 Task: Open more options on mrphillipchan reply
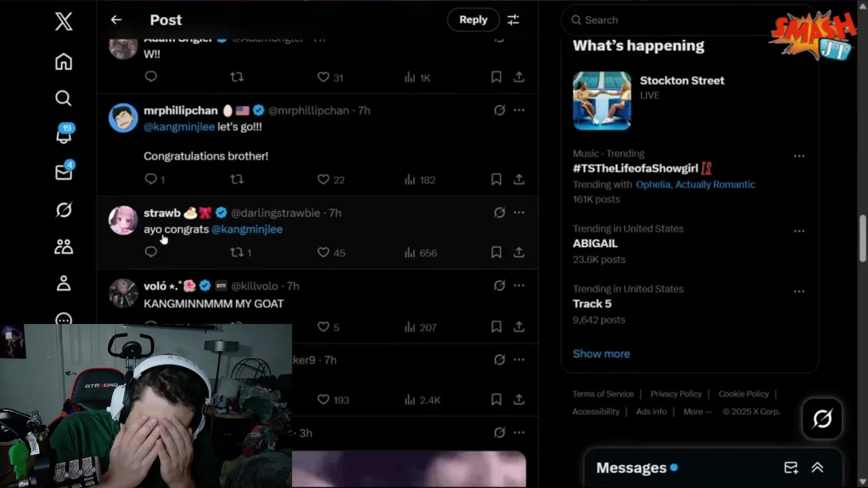click(x=519, y=110)
